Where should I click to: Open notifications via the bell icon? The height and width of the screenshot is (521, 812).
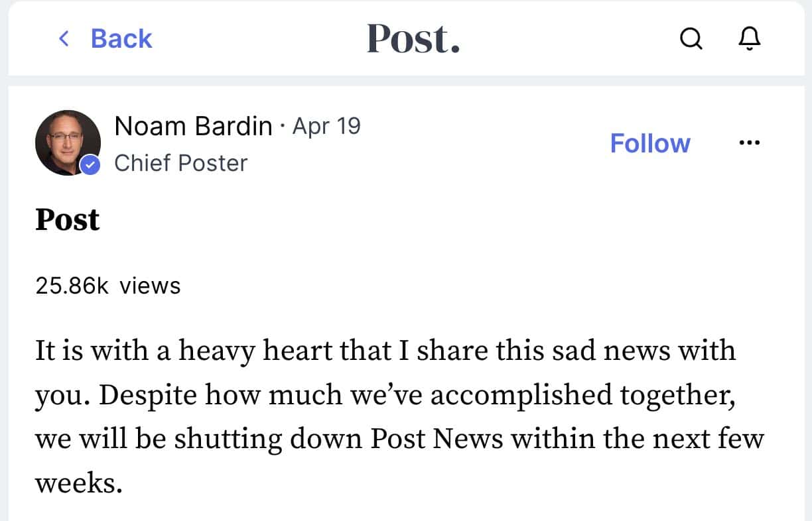(x=750, y=39)
